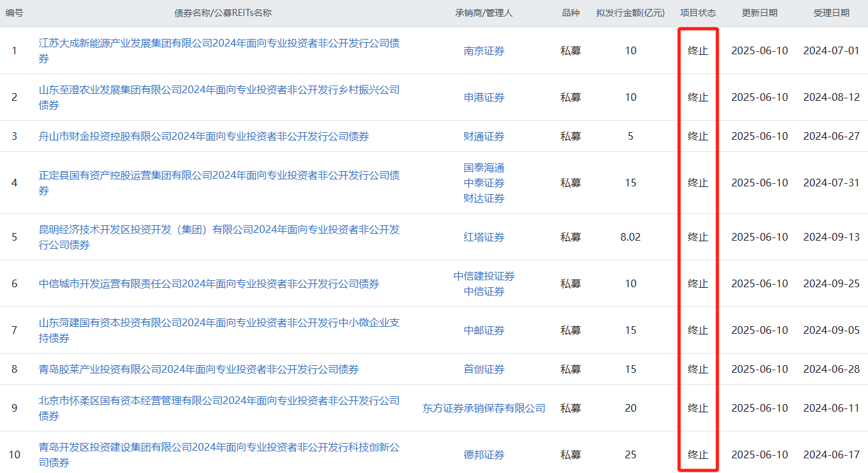This screenshot has width=868, height=473.
Task: Click underwriter 南京证券
Action: pyautogui.click(x=484, y=51)
